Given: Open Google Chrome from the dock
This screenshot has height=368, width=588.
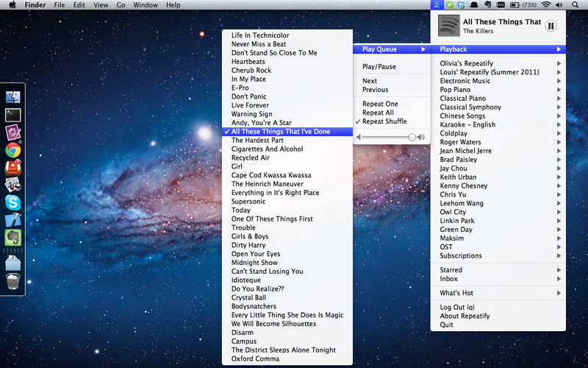Looking at the screenshot, I should (x=12, y=150).
